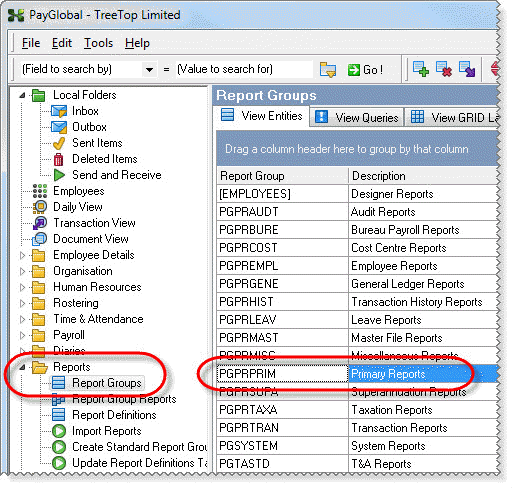Switch to the View Entities tab

click(x=262, y=116)
